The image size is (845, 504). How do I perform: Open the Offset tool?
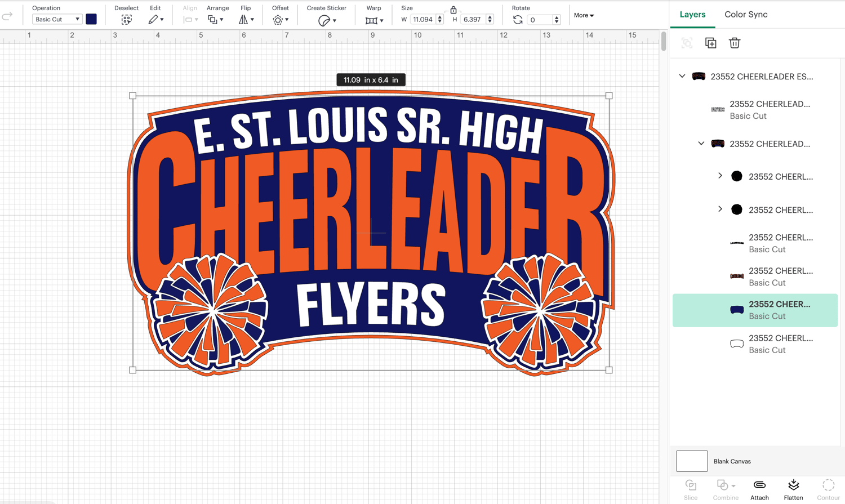(278, 20)
